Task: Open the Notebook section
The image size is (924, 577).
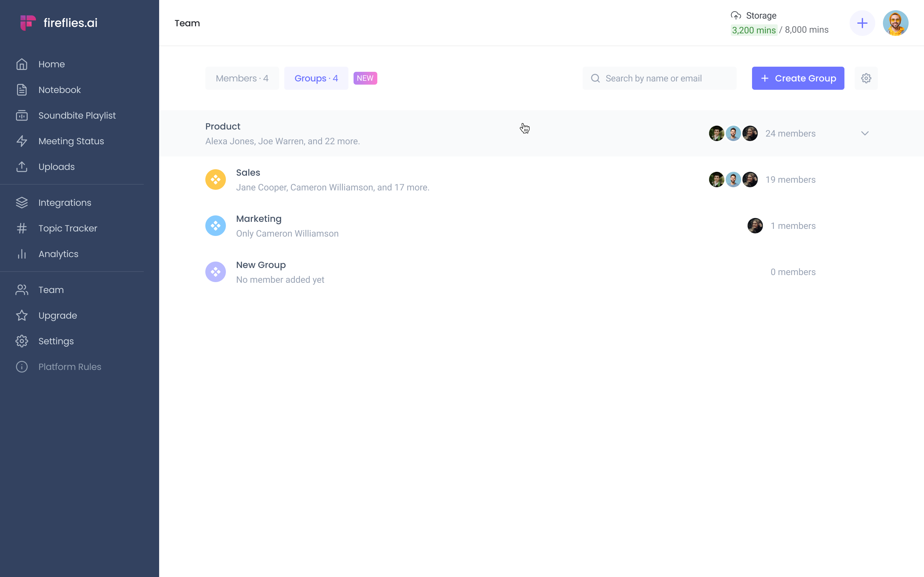Action: (59, 90)
